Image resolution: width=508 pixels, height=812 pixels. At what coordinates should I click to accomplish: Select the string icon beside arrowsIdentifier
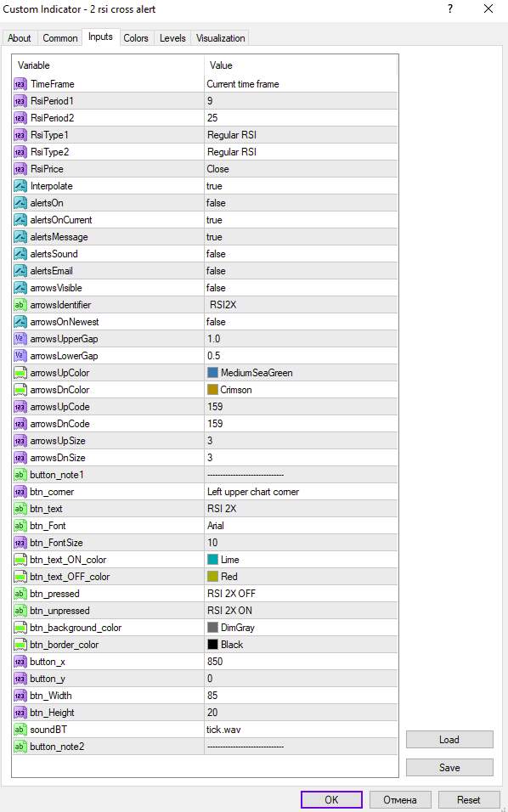20,305
